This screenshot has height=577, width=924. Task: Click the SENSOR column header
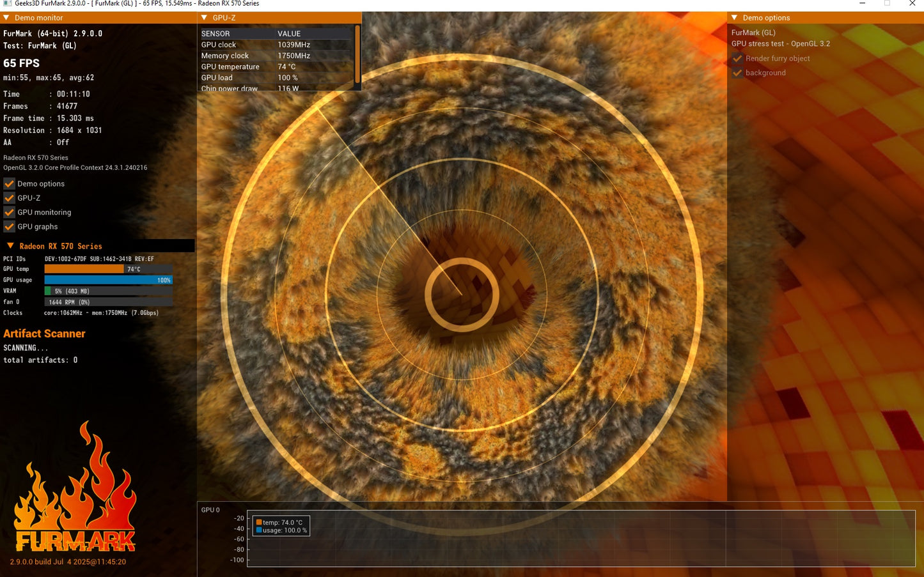tap(215, 34)
